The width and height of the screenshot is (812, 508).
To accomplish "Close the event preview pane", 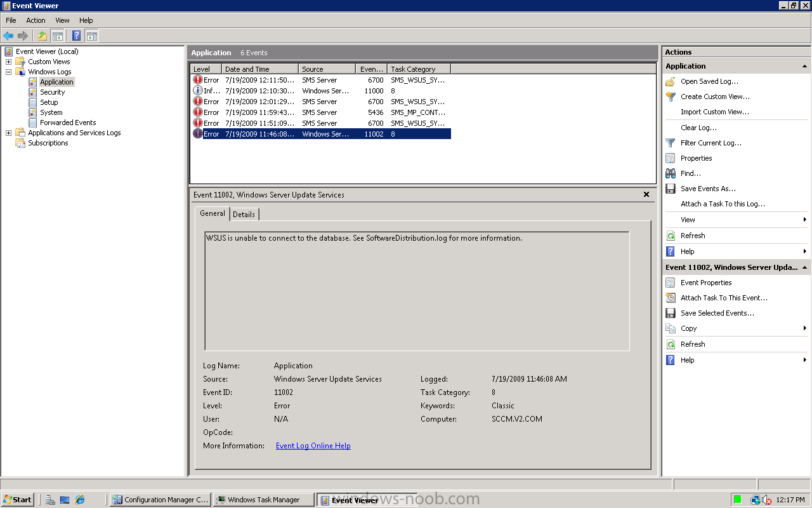I will pos(646,195).
